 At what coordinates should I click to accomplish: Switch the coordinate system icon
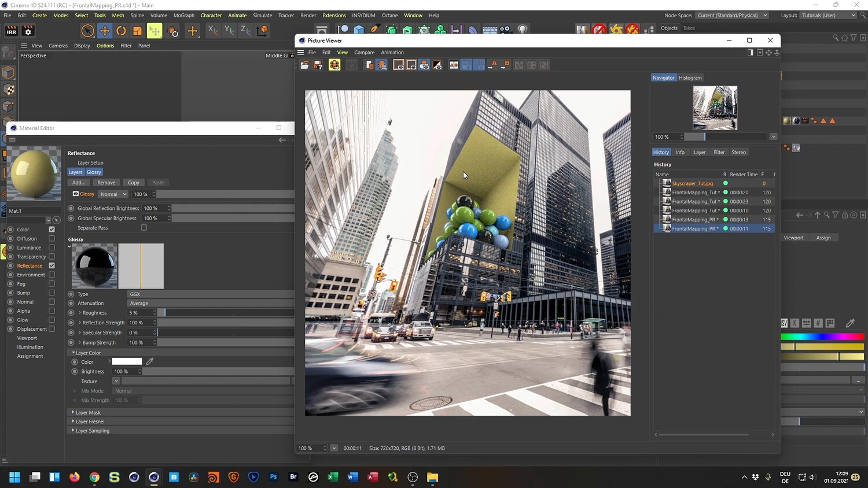(x=263, y=31)
